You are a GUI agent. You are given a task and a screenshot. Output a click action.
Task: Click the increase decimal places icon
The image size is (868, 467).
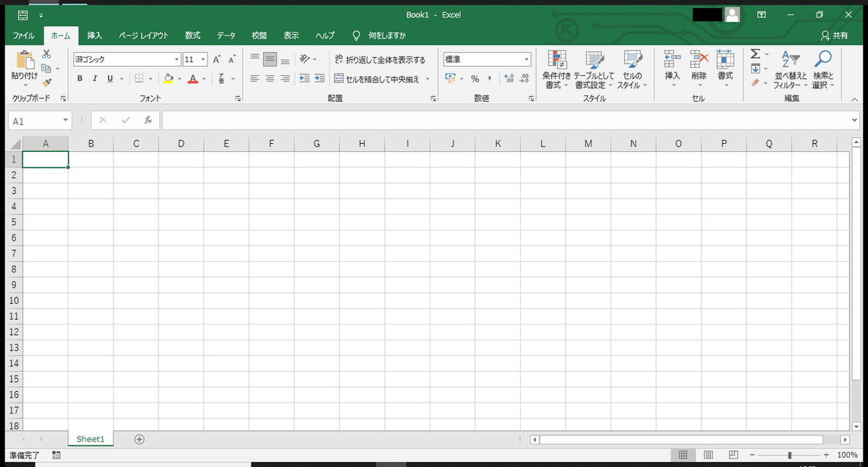click(509, 79)
